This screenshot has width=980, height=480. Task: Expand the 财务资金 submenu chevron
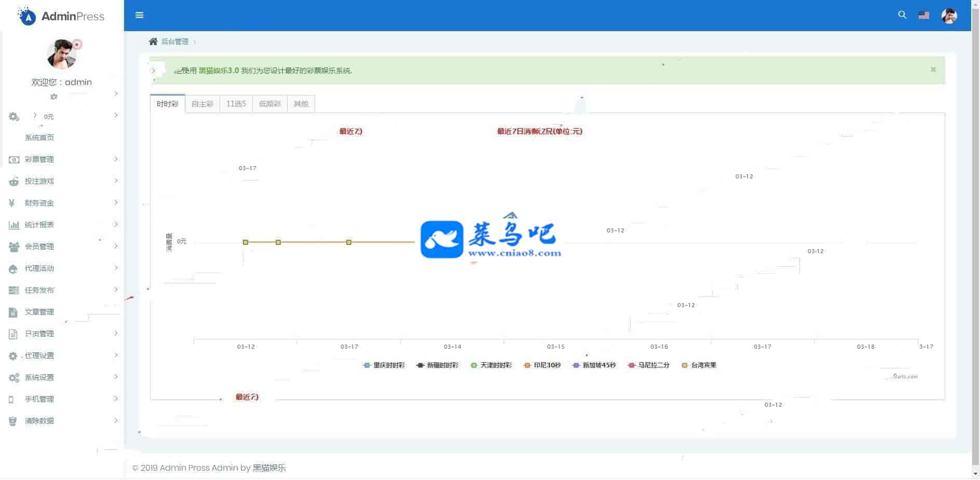[116, 202]
